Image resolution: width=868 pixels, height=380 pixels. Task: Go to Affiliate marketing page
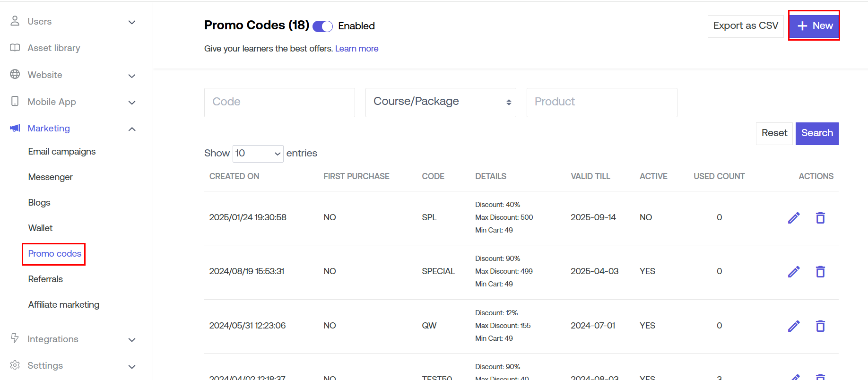click(x=64, y=305)
